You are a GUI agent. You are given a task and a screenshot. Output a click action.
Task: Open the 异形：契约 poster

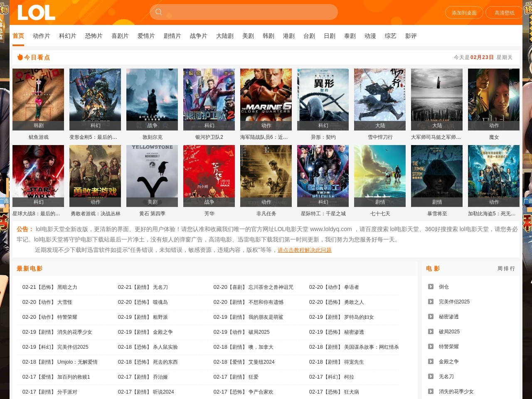[x=323, y=99]
